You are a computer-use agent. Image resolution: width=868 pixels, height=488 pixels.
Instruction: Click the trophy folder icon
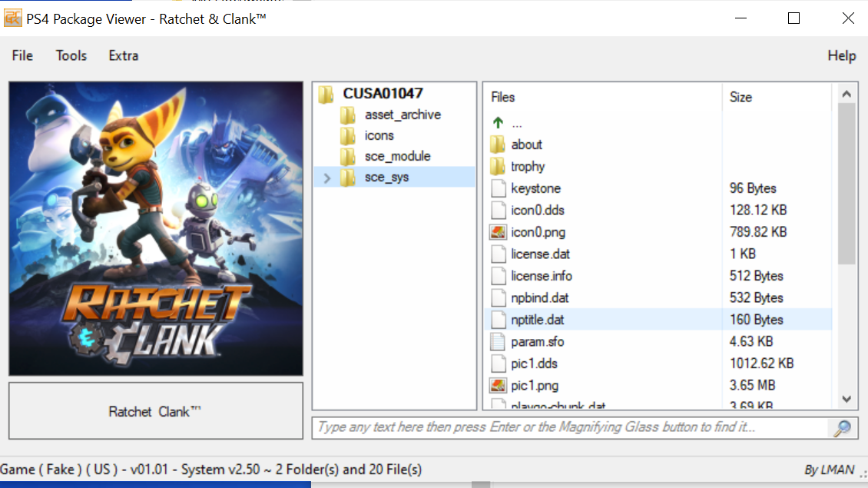pos(498,166)
